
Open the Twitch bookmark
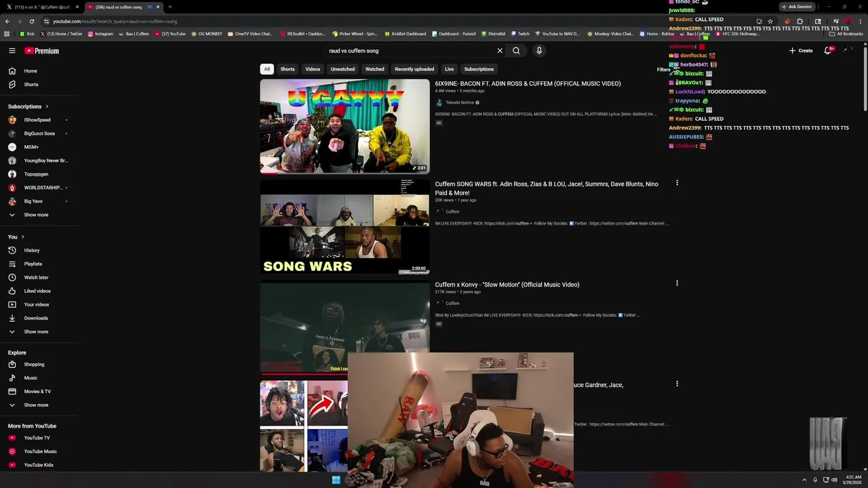(520, 34)
